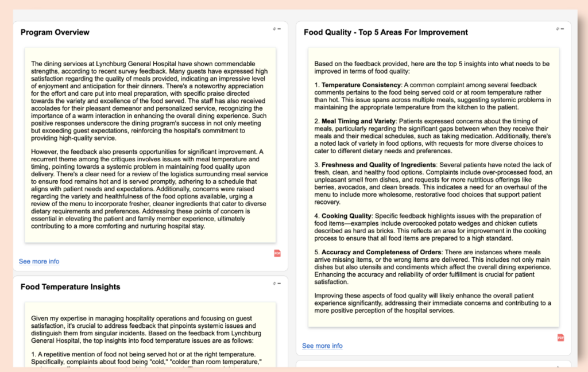Viewport: 588px width, 372px height.
Task: Select the Food Temperature Insights panel header
Action: [70, 286]
